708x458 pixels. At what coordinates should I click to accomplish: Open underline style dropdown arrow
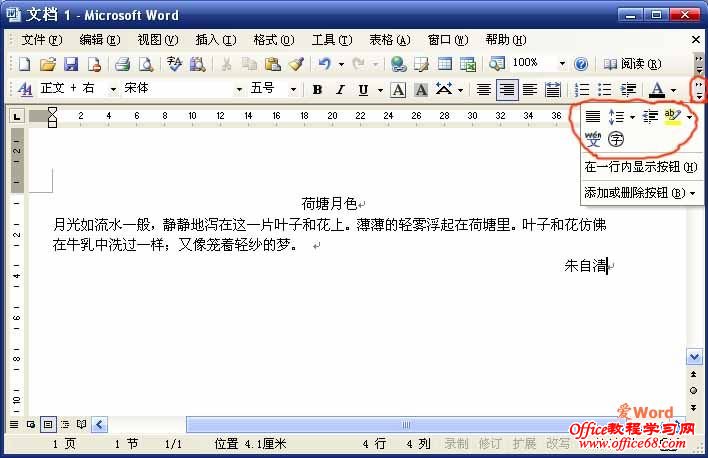click(380, 90)
